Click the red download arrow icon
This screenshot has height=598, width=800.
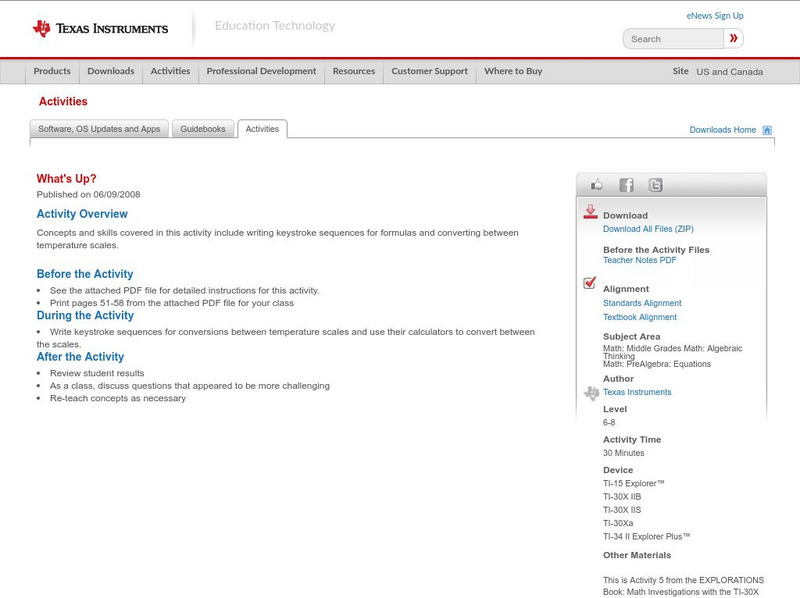(590, 212)
